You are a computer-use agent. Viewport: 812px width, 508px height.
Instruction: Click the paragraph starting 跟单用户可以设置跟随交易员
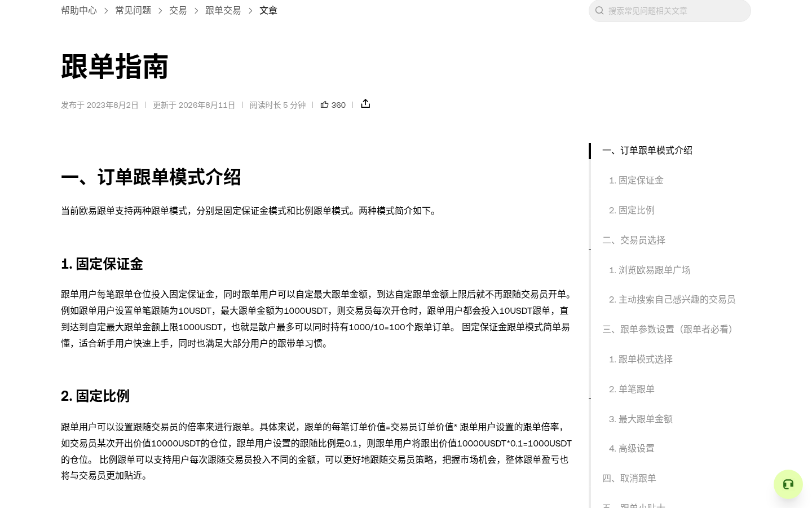click(x=316, y=451)
